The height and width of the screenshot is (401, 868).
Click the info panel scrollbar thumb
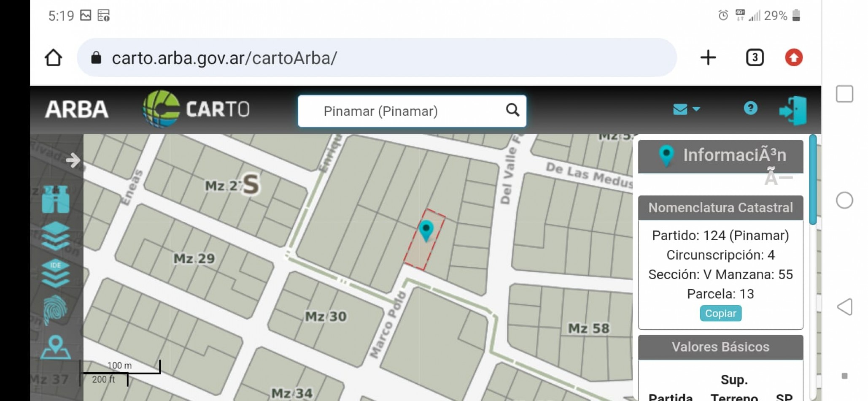(x=813, y=180)
